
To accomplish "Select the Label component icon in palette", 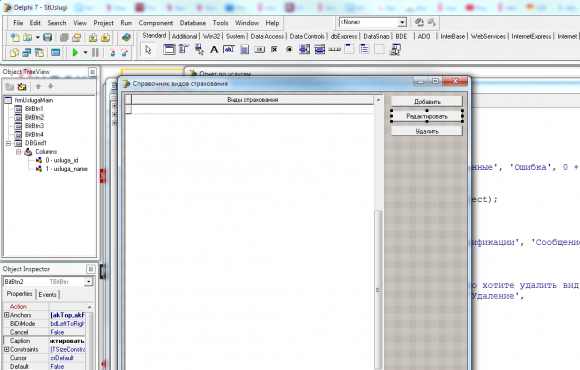I will point(214,49).
